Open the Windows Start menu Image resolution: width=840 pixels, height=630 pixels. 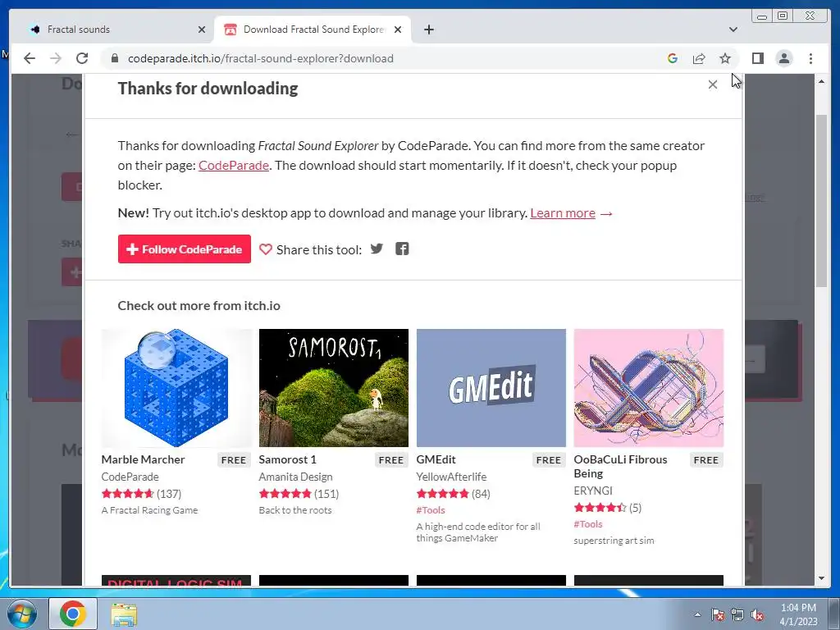[22, 614]
